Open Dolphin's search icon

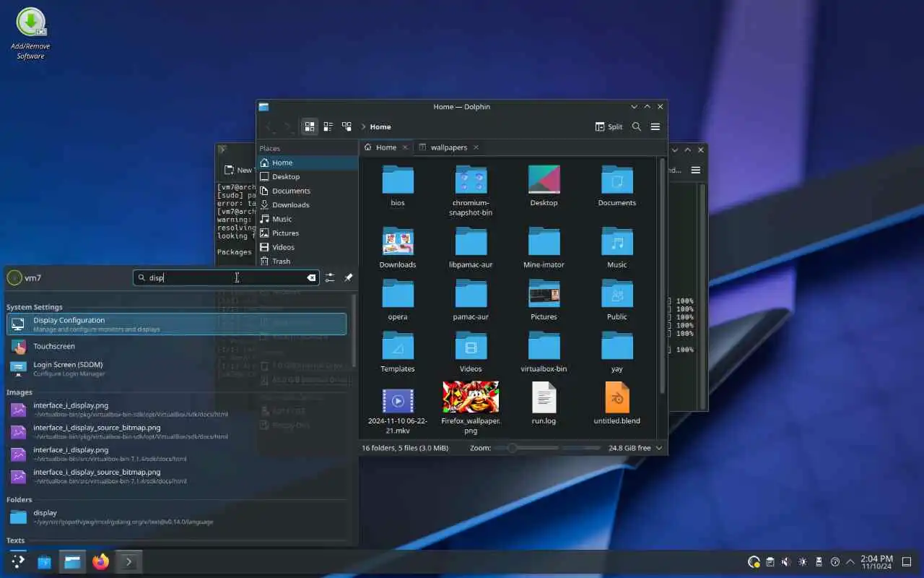637,126
